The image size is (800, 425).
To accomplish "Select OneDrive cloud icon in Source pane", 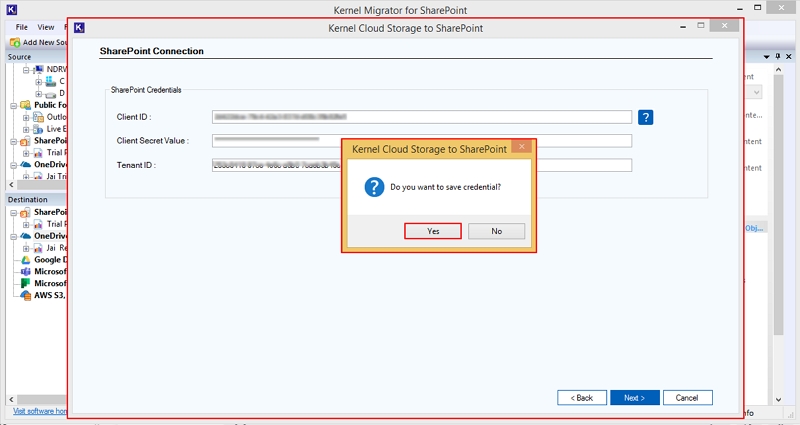I will pos(26,165).
